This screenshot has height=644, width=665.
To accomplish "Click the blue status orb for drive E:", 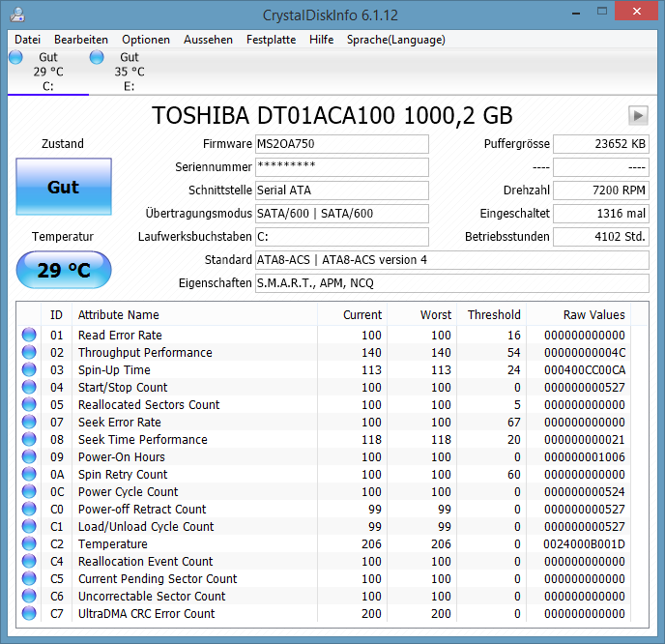I will [x=97, y=57].
